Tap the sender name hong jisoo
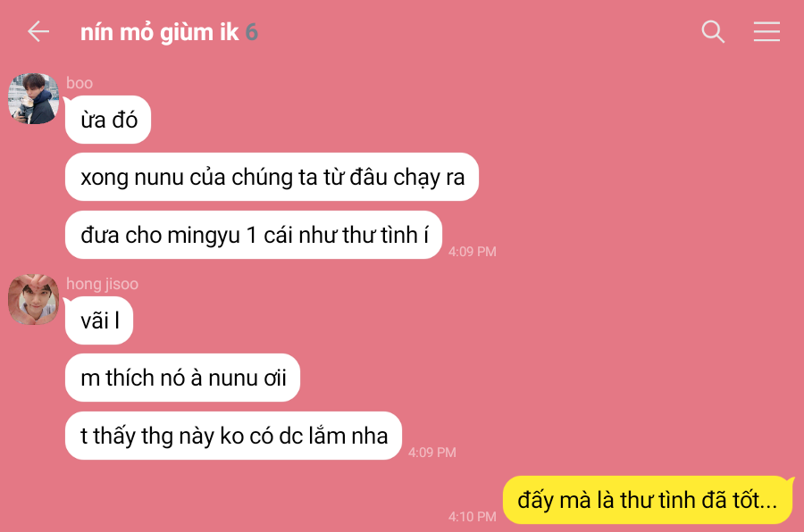This screenshot has width=804, height=532. click(x=102, y=284)
